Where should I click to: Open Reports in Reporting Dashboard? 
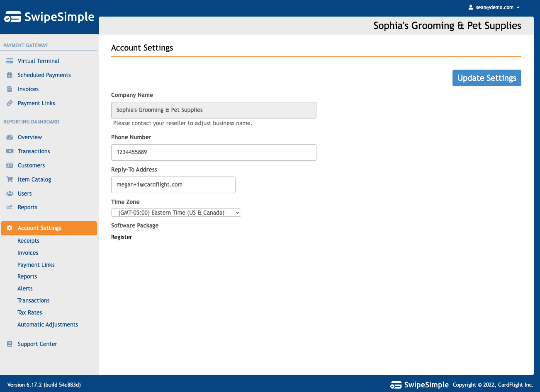28,207
